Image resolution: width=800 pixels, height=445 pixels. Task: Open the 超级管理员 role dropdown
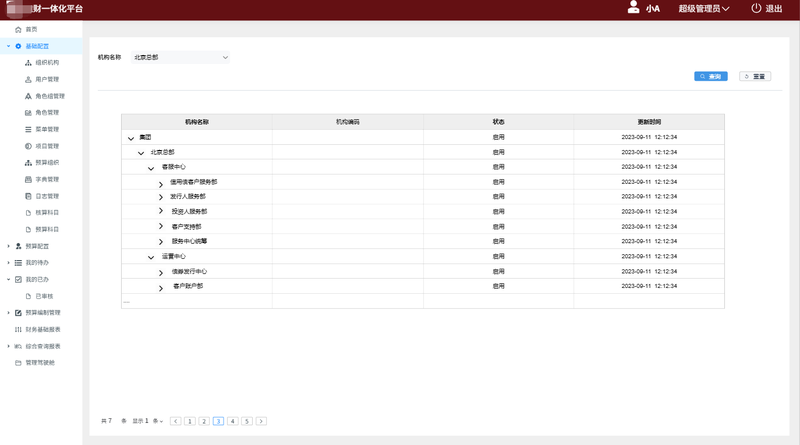click(704, 9)
